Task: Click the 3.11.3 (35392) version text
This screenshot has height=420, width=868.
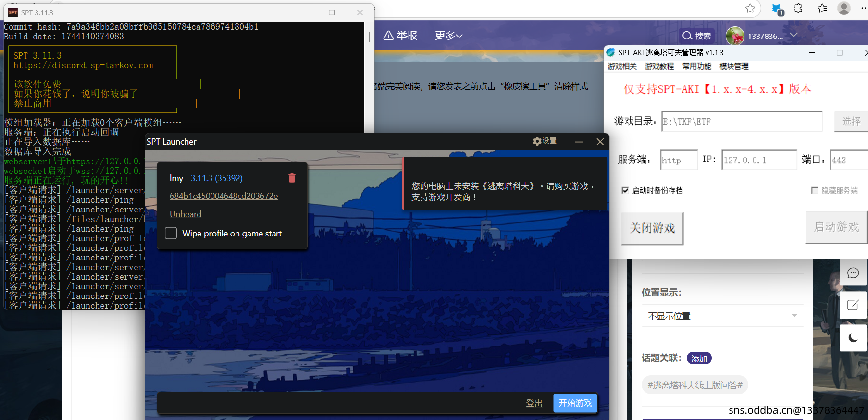Action: (x=216, y=178)
